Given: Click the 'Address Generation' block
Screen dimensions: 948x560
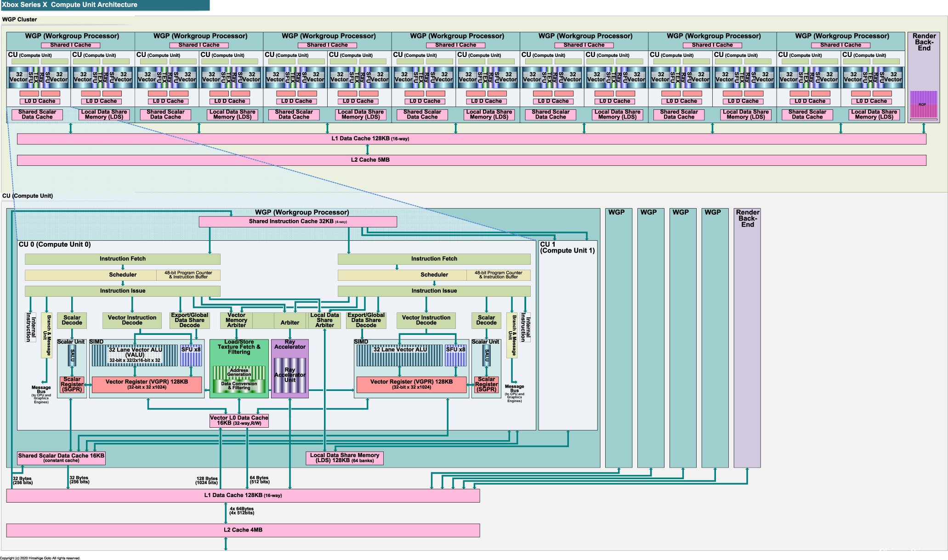Looking at the screenshot, I should pyautogui.click(x=239, y=372).
